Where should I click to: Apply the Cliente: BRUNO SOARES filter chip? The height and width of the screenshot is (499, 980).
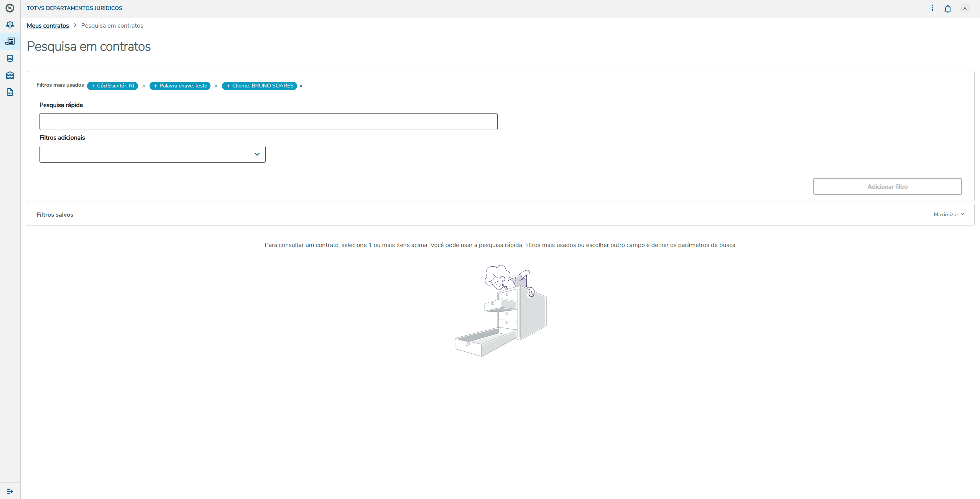[260, 86]
